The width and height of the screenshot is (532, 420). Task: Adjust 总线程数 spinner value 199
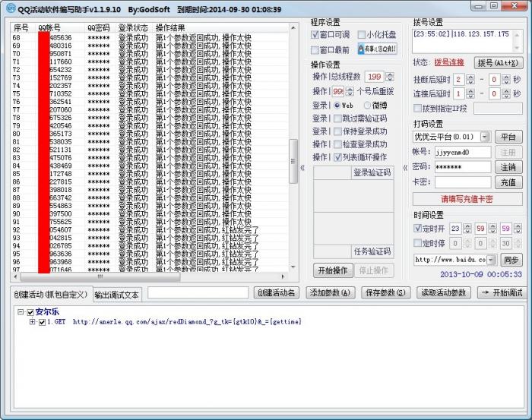390,77
